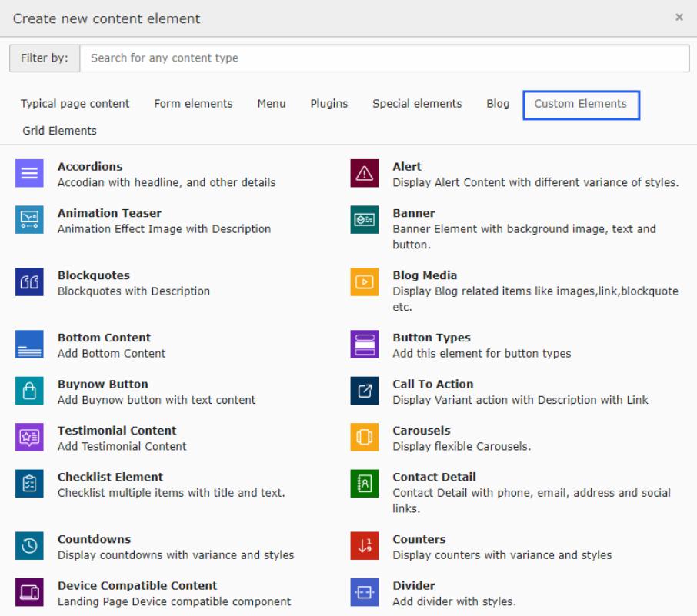Click the Blog Media play icon

pyautogui.click(x=365, y=283)
